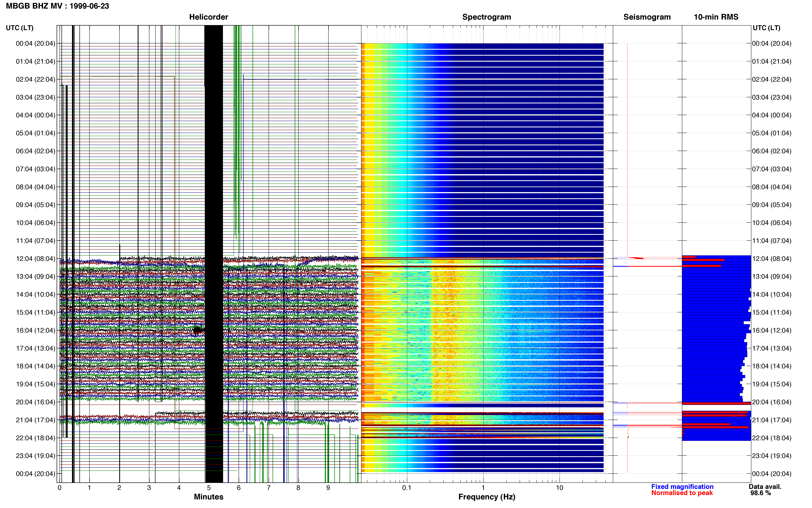Select the Seismogram panel heading

tap(647, 17)
